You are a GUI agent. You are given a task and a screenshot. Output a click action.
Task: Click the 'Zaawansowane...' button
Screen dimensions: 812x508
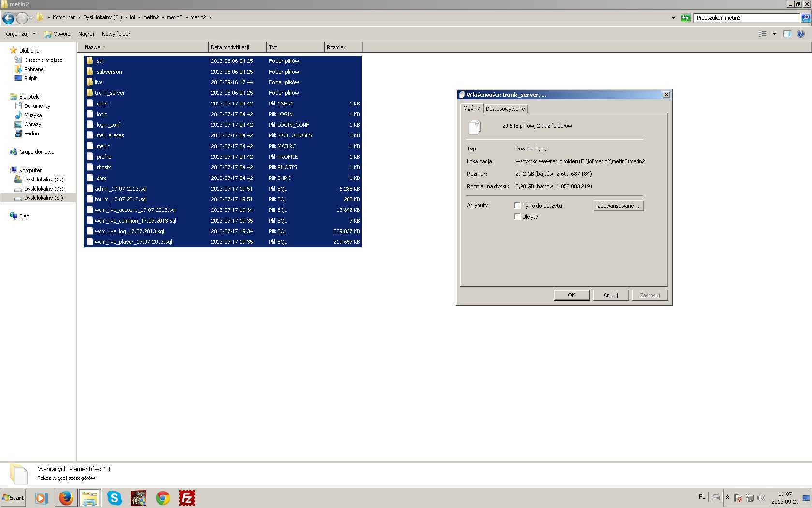point(619,206)
